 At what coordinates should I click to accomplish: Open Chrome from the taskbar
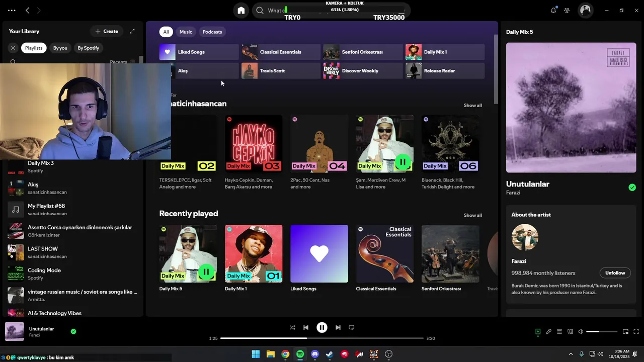[x=285, y=354]
